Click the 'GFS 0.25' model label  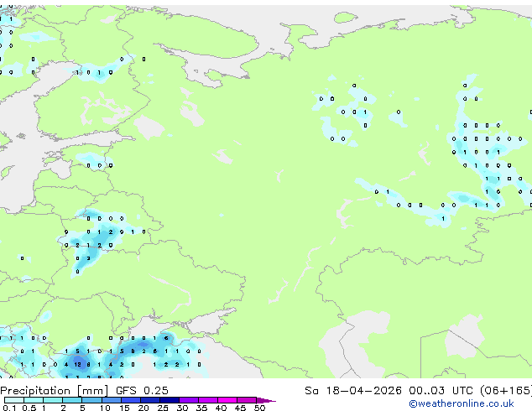coord(142,391)
